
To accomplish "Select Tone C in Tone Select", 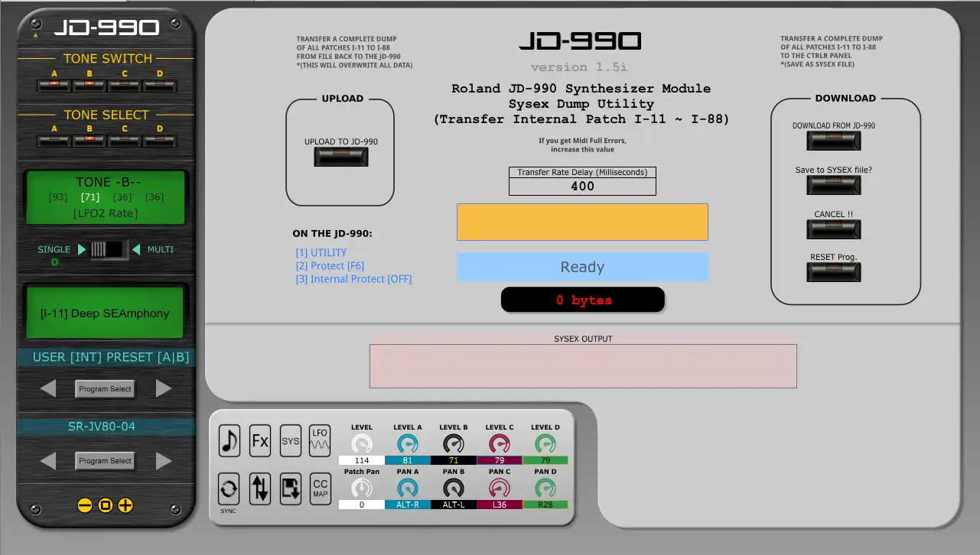I will [124, 141].
